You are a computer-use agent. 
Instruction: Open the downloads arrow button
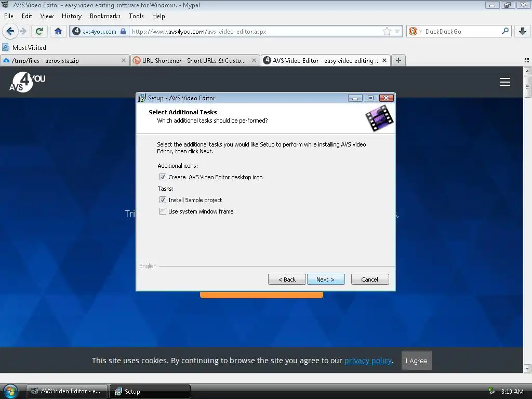tap(523, 32)
